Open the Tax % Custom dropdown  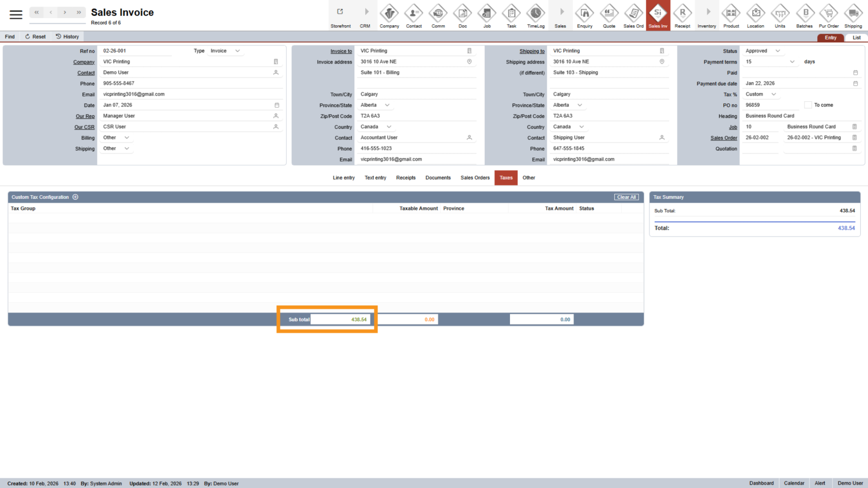[773, 95]
